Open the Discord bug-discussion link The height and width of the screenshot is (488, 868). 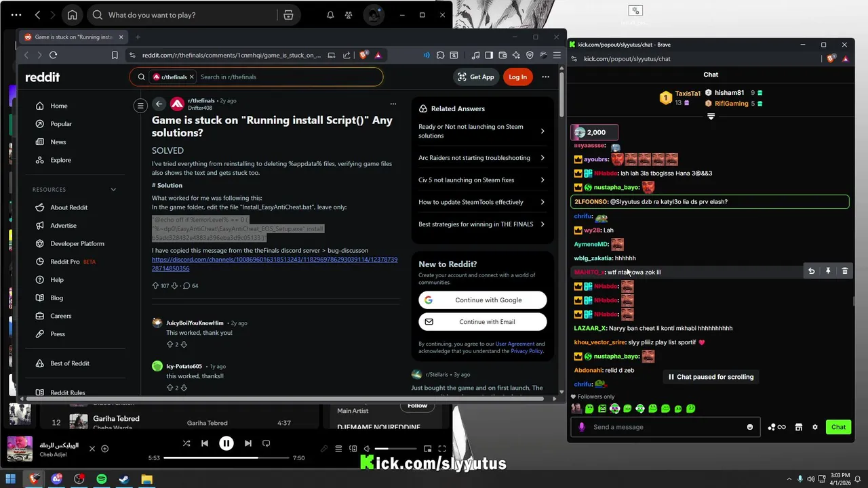(x=275, y=264)
